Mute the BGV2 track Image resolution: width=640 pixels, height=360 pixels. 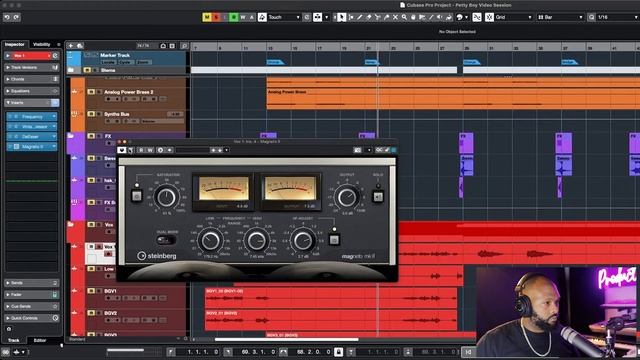click(x=91, y=313)
